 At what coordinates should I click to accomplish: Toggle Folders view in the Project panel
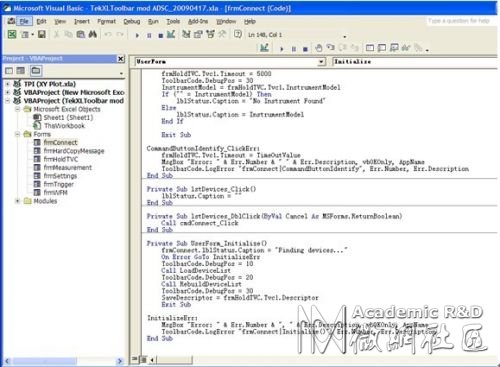(36, 71)
